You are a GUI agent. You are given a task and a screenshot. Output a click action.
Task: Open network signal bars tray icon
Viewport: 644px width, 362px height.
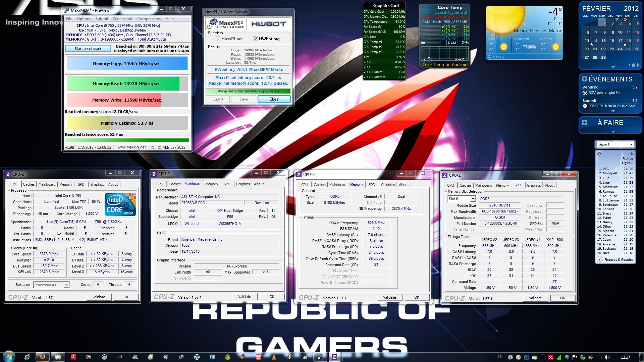pyautogui.click(x=599, y=357)
